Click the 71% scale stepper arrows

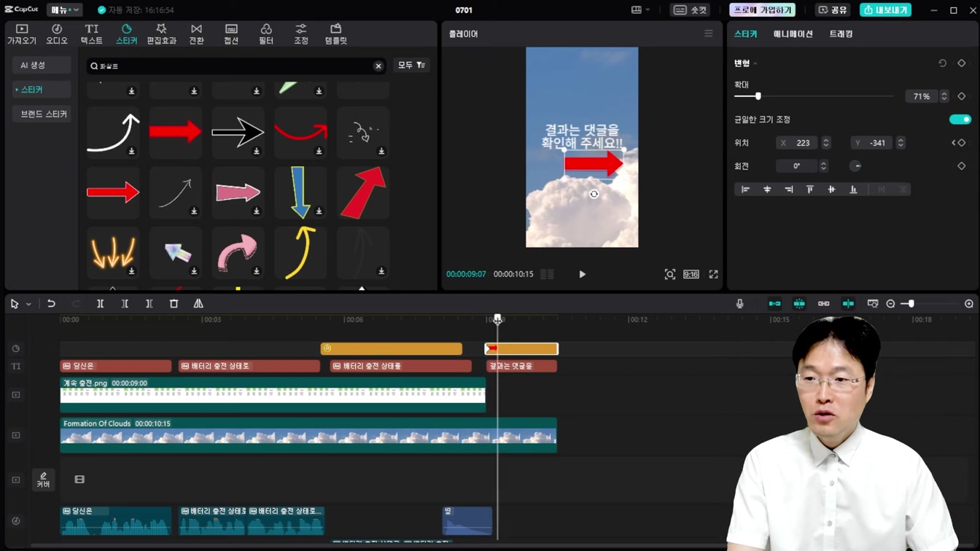[944, 96]
